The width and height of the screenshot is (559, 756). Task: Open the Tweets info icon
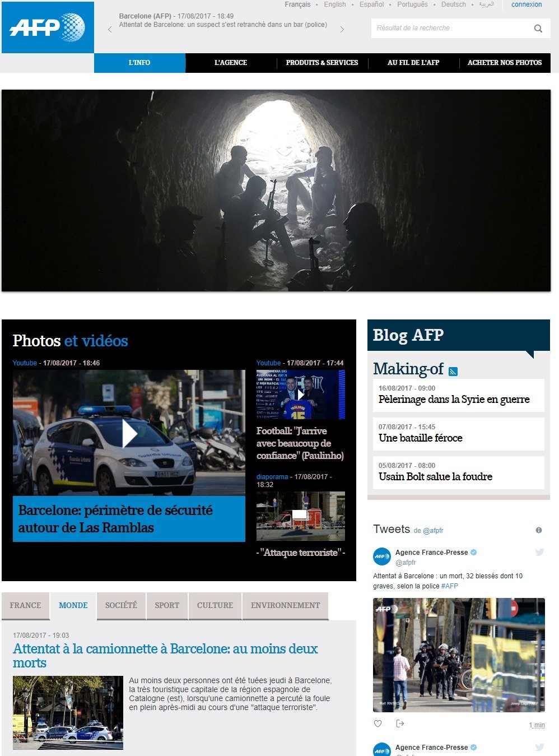point(539,530)
